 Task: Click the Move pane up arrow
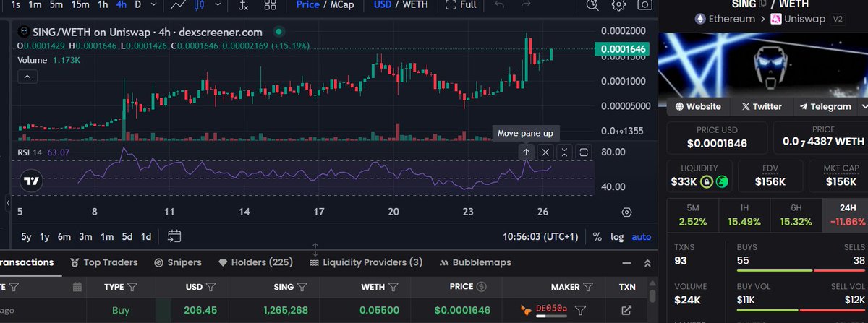click(x=527, y=152)
